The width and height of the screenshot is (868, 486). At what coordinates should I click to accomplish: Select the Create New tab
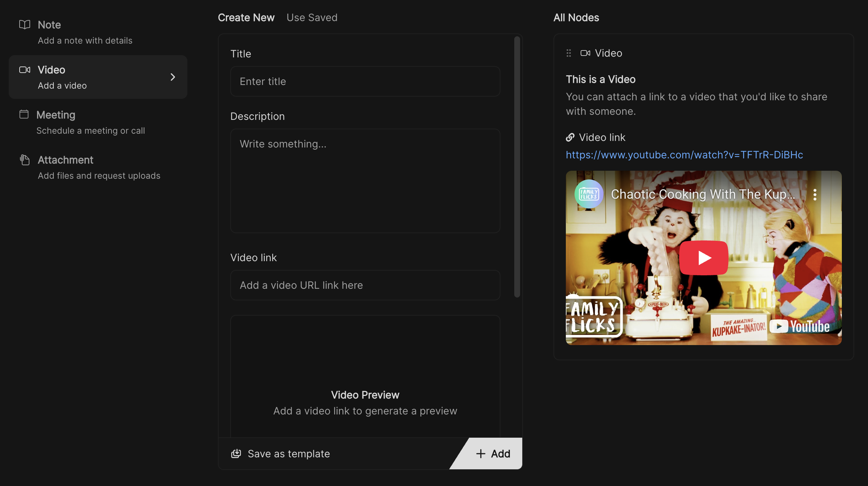[x=246, y=17]
